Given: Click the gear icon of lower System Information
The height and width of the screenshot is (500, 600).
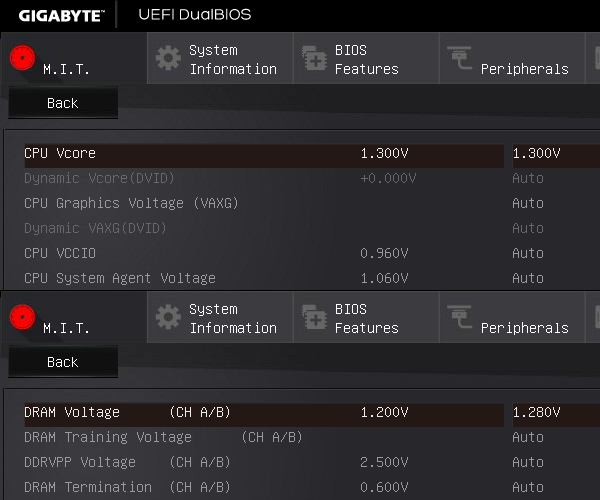Looking at the screenshot, I should click(x=168, y=317).
